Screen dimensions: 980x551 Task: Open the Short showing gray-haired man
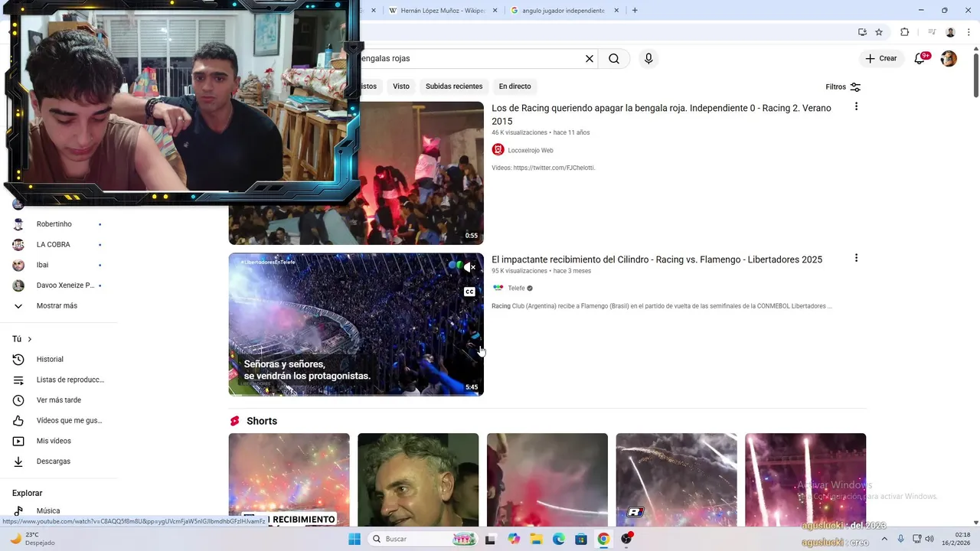click(x=418, y=480)
